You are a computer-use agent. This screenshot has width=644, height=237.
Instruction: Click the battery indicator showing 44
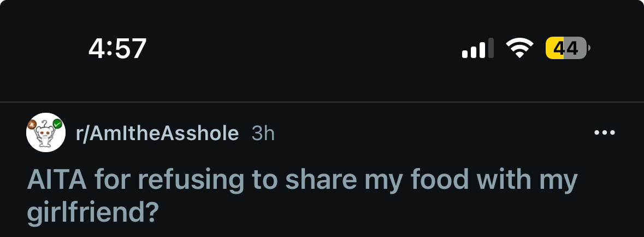click(x=566, y=48)
